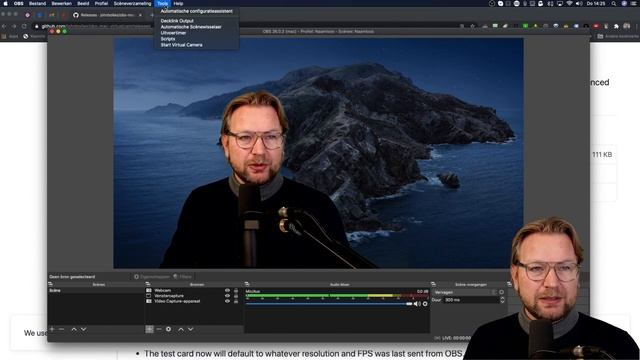Click the Eigenschappen button
Viewport: 640px width, 360px height.
coord(152,276)
